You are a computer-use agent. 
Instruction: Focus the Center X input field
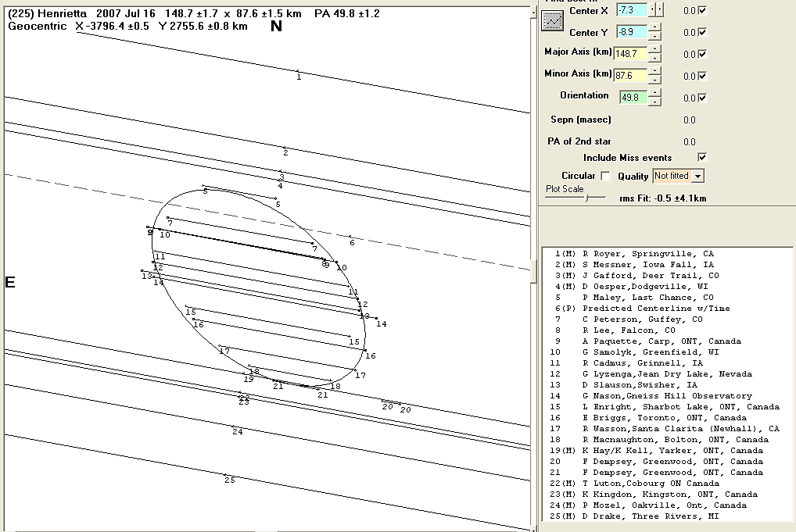click(632, 9)
